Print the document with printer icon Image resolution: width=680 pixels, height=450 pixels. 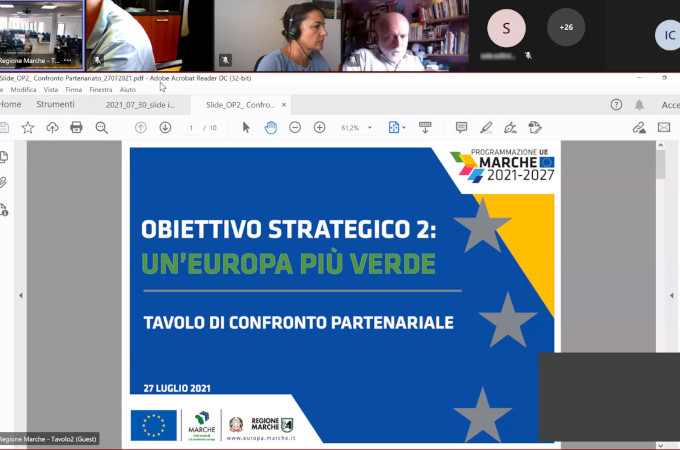coord(76,127)
